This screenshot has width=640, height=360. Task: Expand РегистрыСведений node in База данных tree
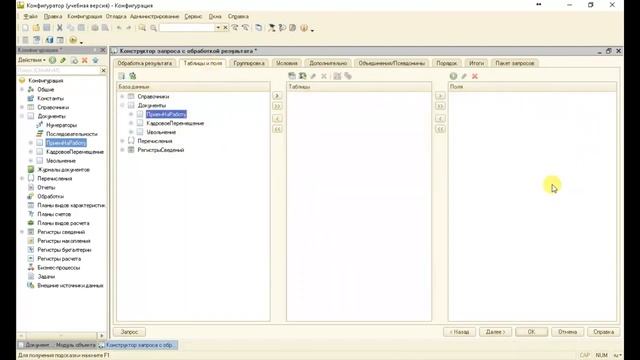[122, 150]
